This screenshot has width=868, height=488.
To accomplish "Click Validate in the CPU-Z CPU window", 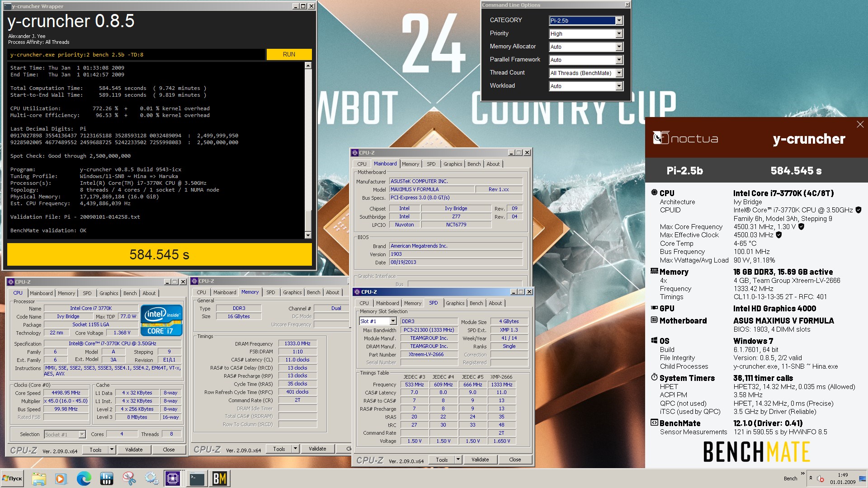I will click(x=134, y=450).
